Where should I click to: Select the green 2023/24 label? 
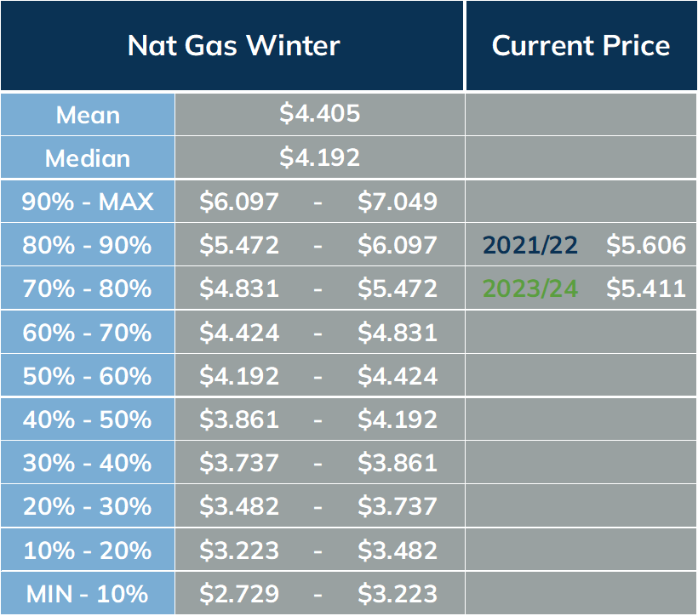(x=530, y=288)
